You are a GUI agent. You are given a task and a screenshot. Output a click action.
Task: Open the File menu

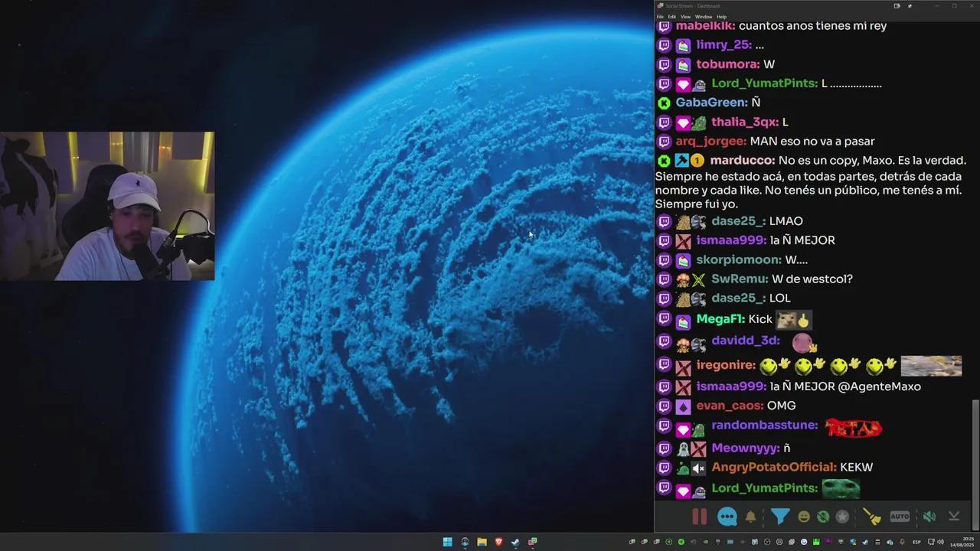(660, 17)
